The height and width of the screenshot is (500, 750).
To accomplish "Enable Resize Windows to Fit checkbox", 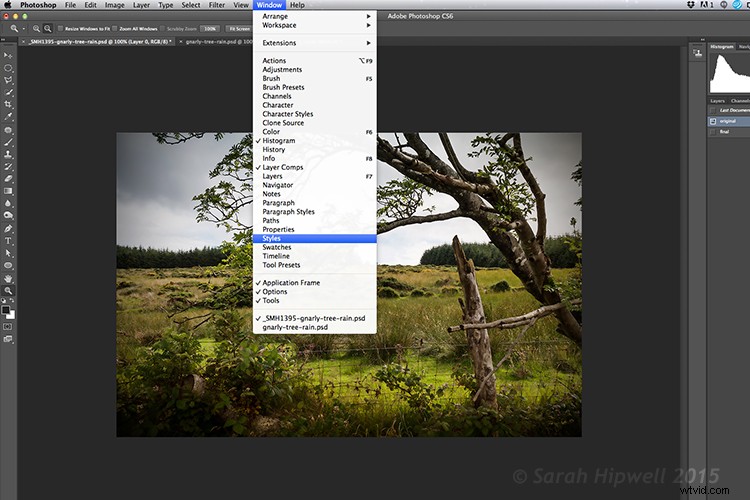I will [x=61, y=29].
